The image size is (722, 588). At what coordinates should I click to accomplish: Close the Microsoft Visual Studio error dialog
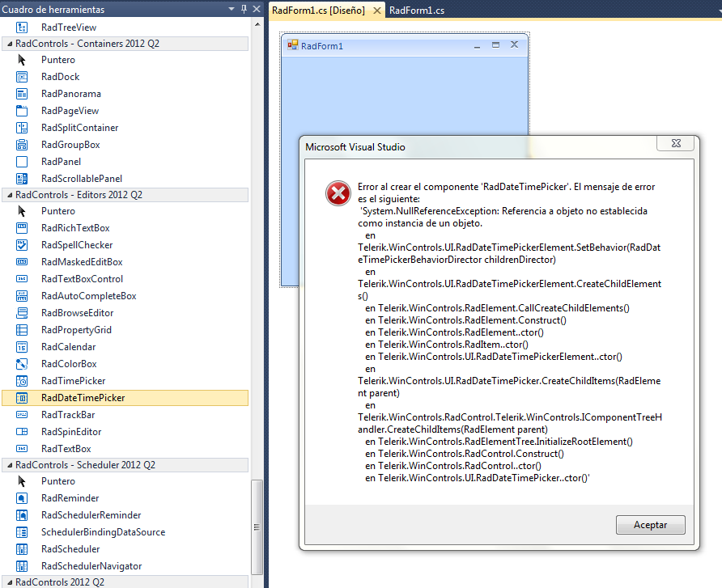676,143
